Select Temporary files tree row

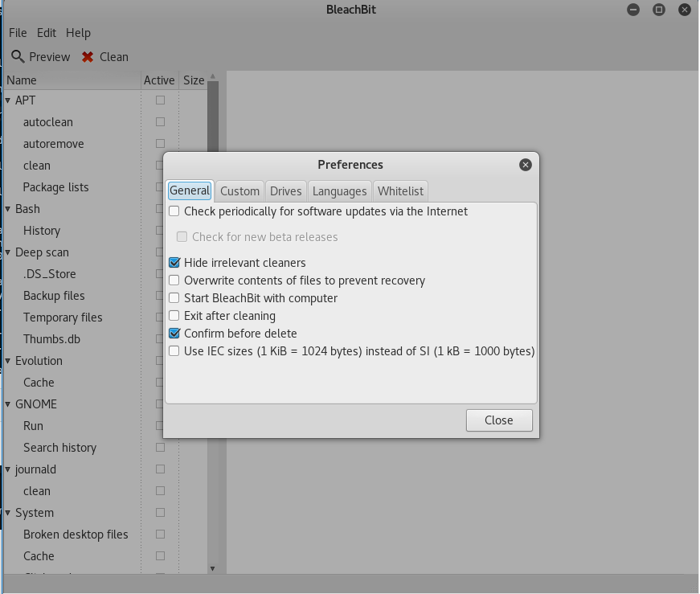coord(63,317)
